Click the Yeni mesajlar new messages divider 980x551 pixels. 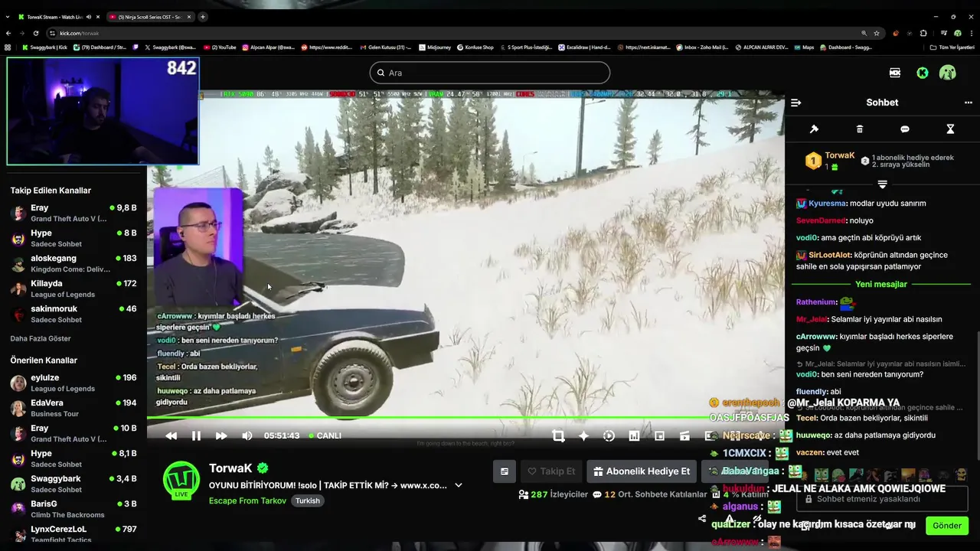[x=881, y=284]
